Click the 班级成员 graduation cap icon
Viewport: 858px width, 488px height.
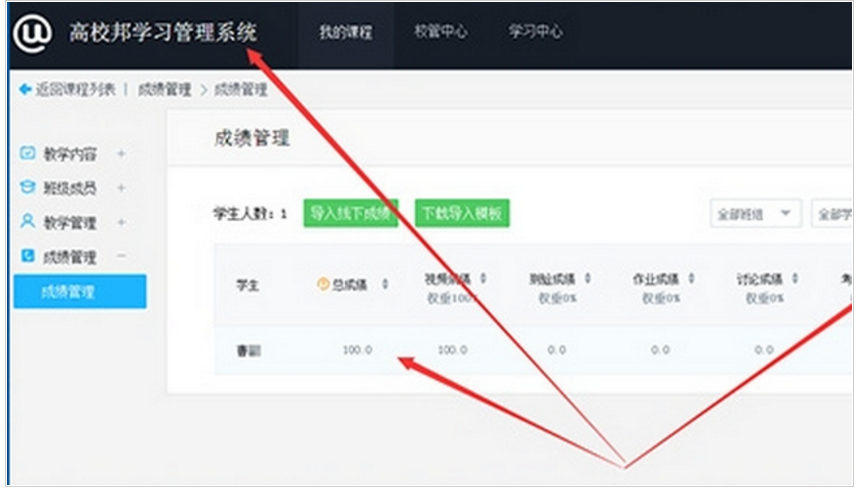click(x=27, y=187)
